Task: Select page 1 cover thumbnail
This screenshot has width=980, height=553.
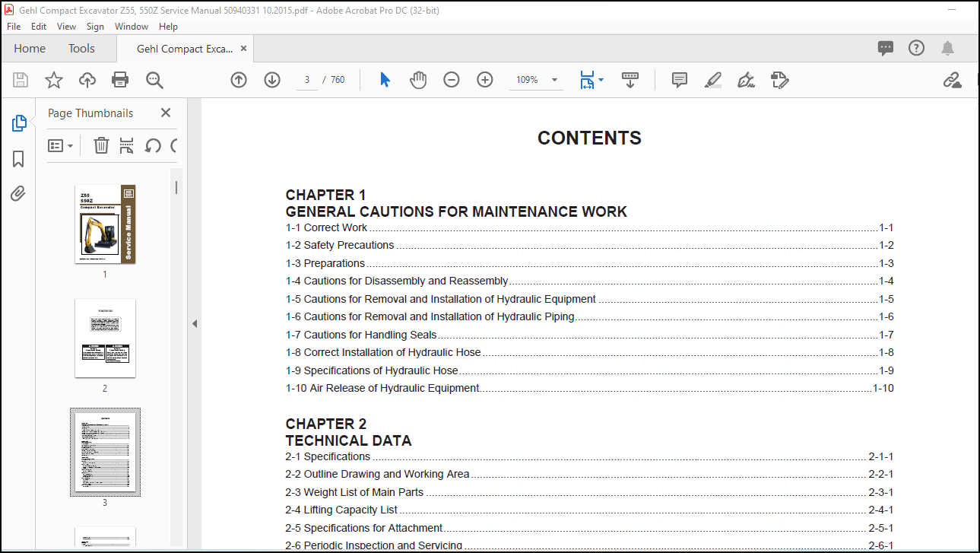Action: pyautogui.click(x=105, y=224)
